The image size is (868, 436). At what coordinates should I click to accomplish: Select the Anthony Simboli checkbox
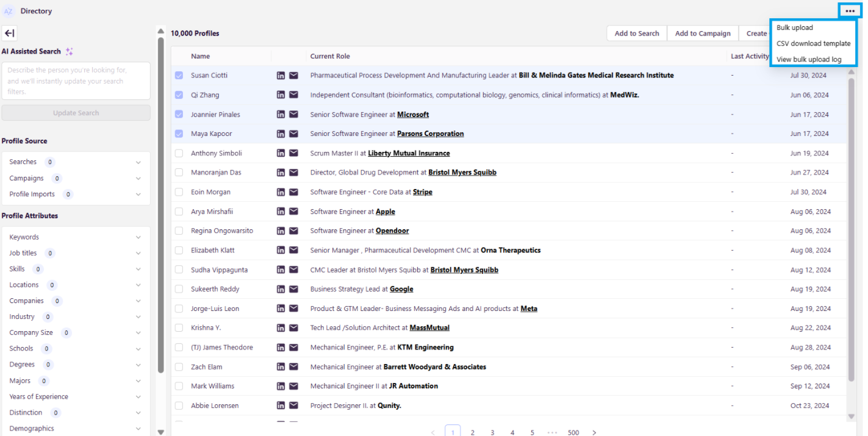point(179,153)
